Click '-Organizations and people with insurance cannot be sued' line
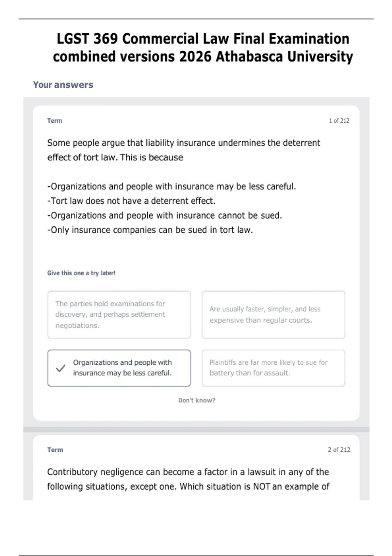392x556 pixels. [165, 216]
